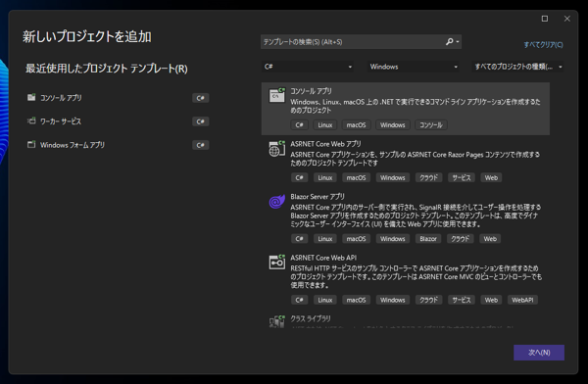The width and height of the screenshot is (588, 384).
Task: Select the ASP.NET Core Web アプリ template title
Action: [325, 144]
